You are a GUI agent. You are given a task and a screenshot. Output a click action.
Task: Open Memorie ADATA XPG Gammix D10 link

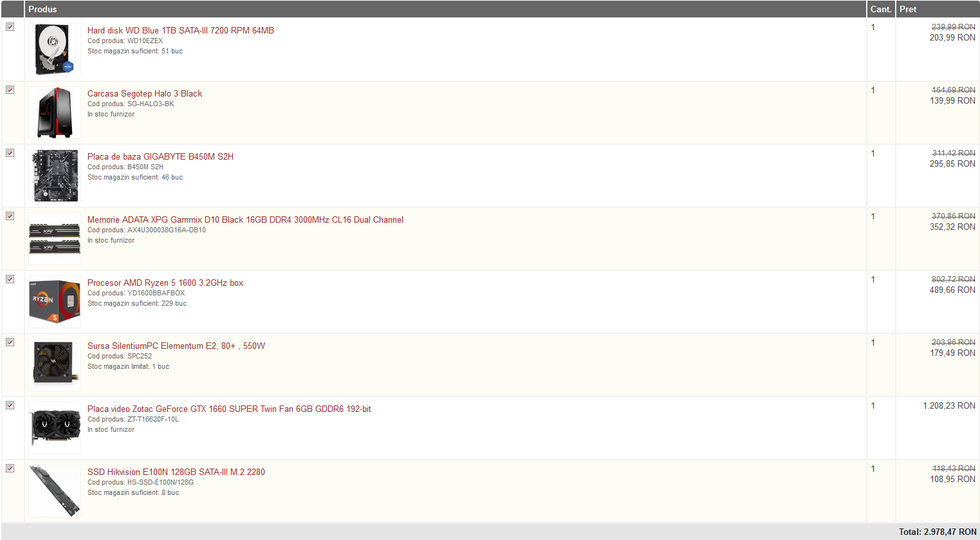tap(245, 219)
